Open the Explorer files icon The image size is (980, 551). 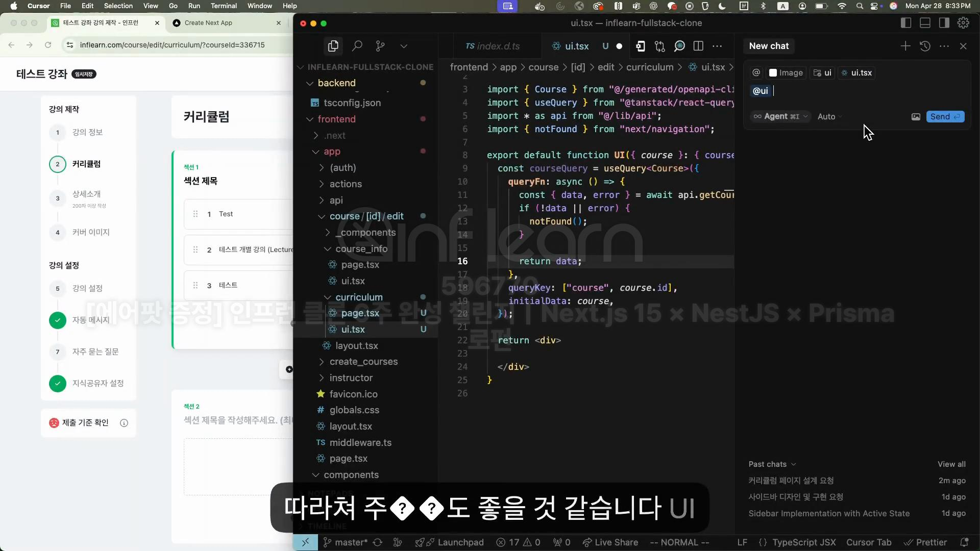click(x=333, y=46)
